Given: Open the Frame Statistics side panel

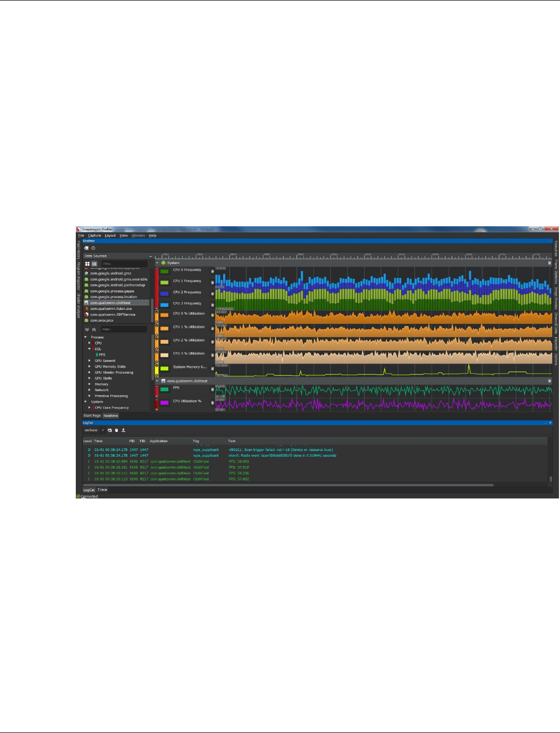Looking at the screenshot, I should tap(556, 272).
